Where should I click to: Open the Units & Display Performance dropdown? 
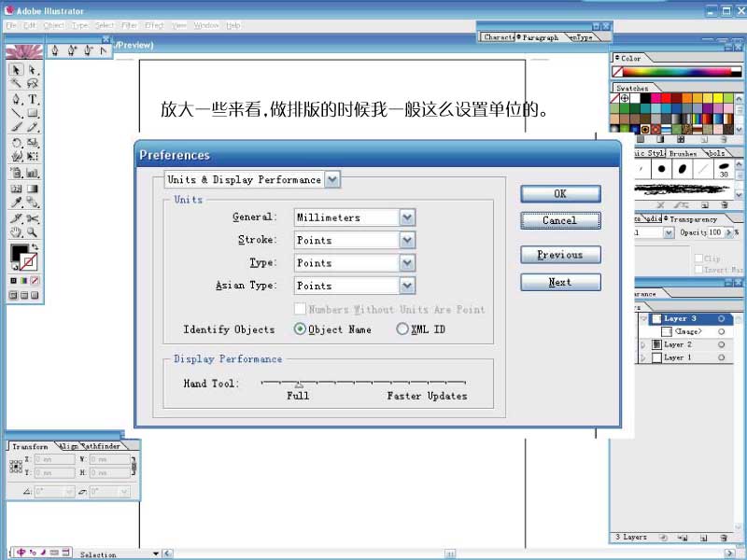point(332,179)
